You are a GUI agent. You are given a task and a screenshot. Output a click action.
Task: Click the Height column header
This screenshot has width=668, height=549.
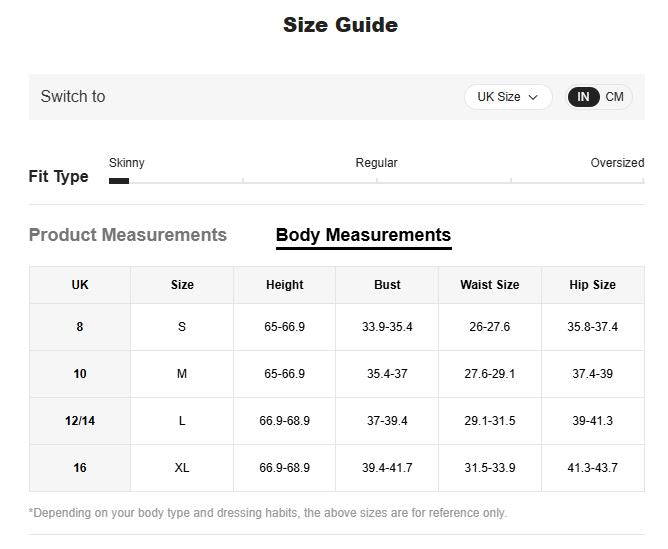click(x=284, y=285)
